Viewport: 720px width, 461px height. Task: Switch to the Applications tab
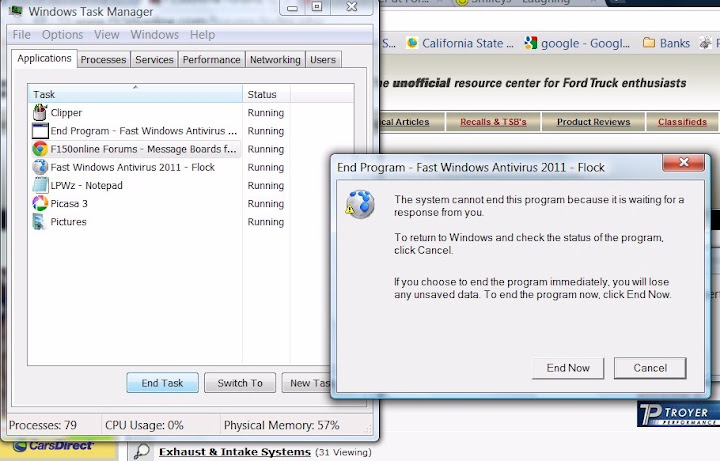tap(44, 58)
